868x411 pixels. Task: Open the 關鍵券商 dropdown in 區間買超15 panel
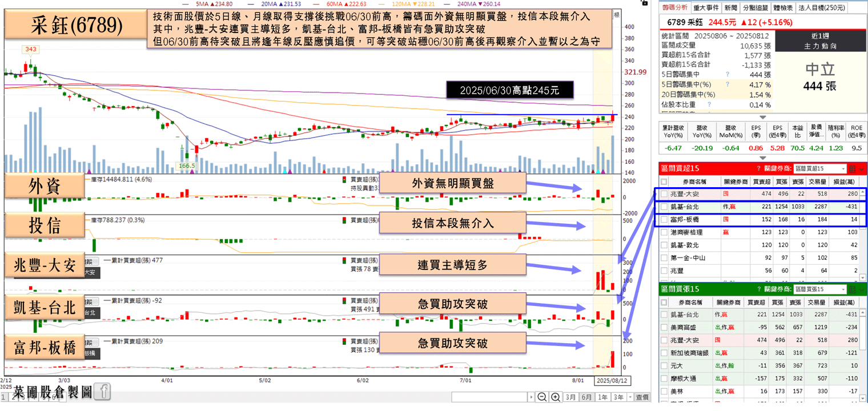820,168
